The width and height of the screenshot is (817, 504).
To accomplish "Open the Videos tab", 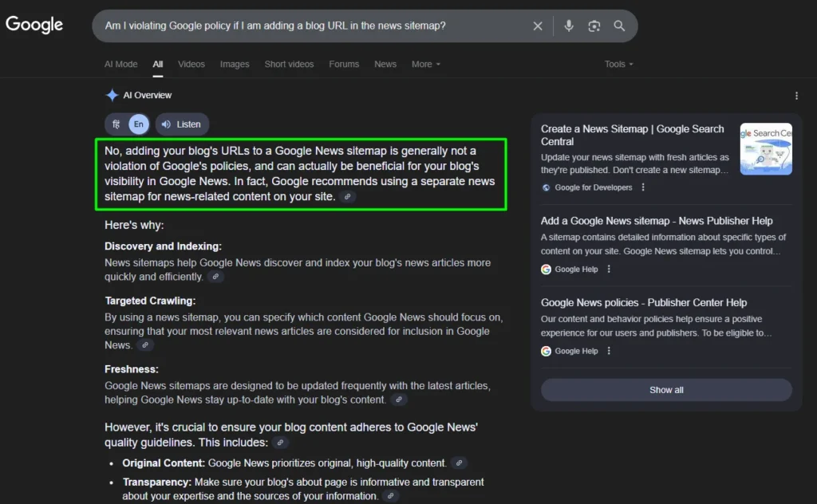I will click(x=191, y=64).
